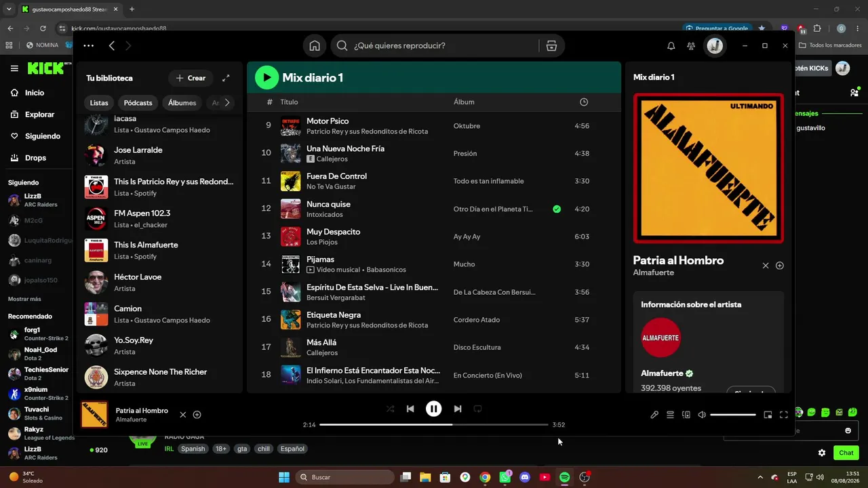This screenshot has width=868, height=488.
Task: Open Windows Start menu
Action: 284,477
